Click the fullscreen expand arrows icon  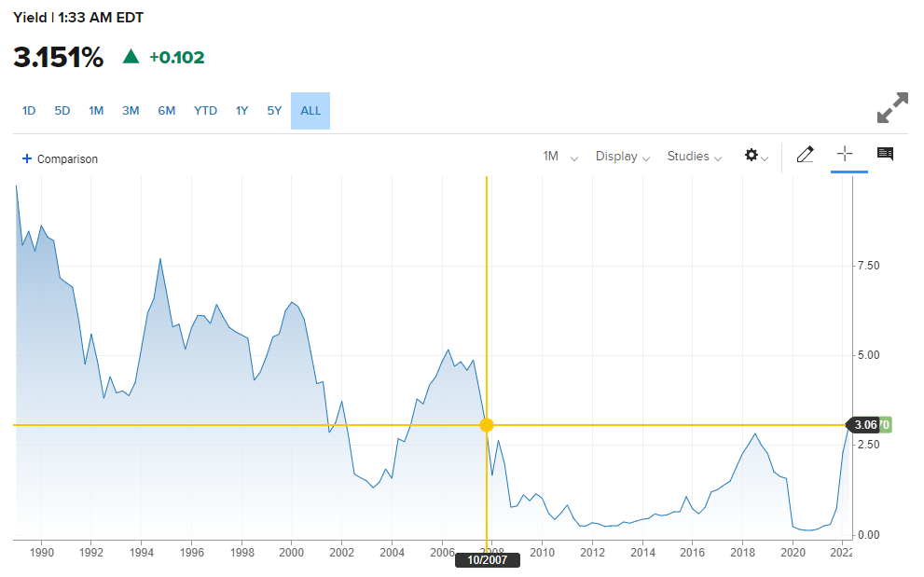click(892, 107)
